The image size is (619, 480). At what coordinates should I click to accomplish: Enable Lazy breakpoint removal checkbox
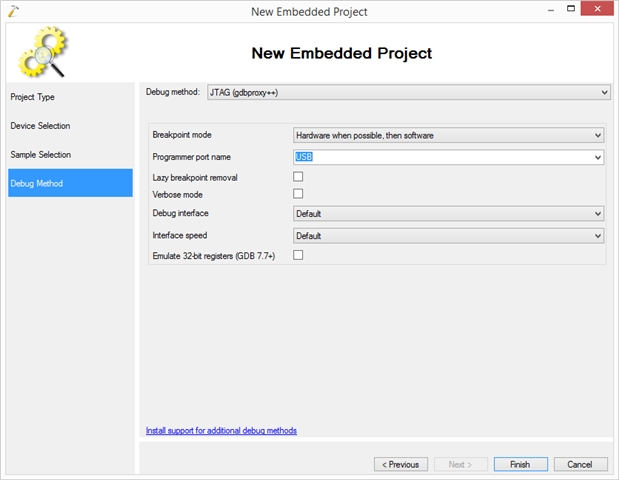(x=298, y=177)
